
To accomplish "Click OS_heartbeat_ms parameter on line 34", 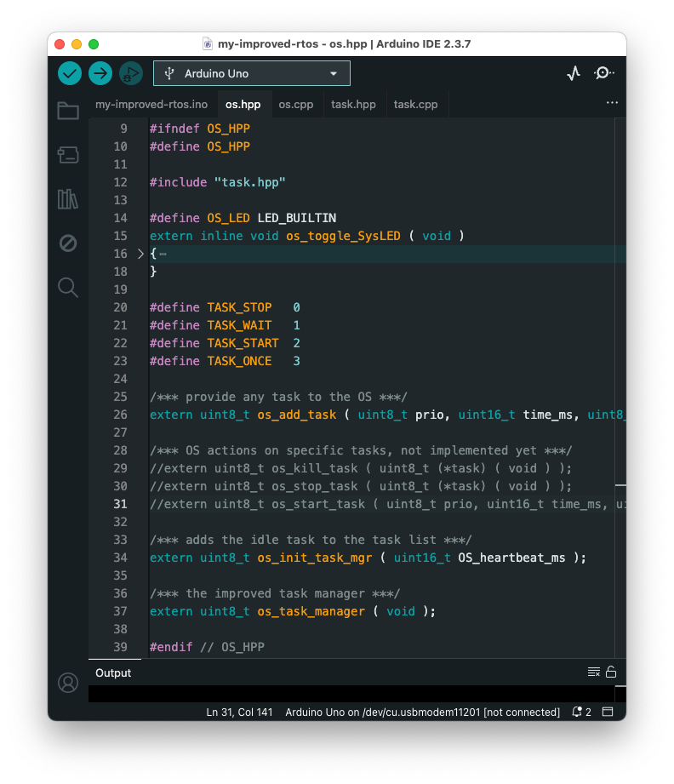I will coord(512,558).
